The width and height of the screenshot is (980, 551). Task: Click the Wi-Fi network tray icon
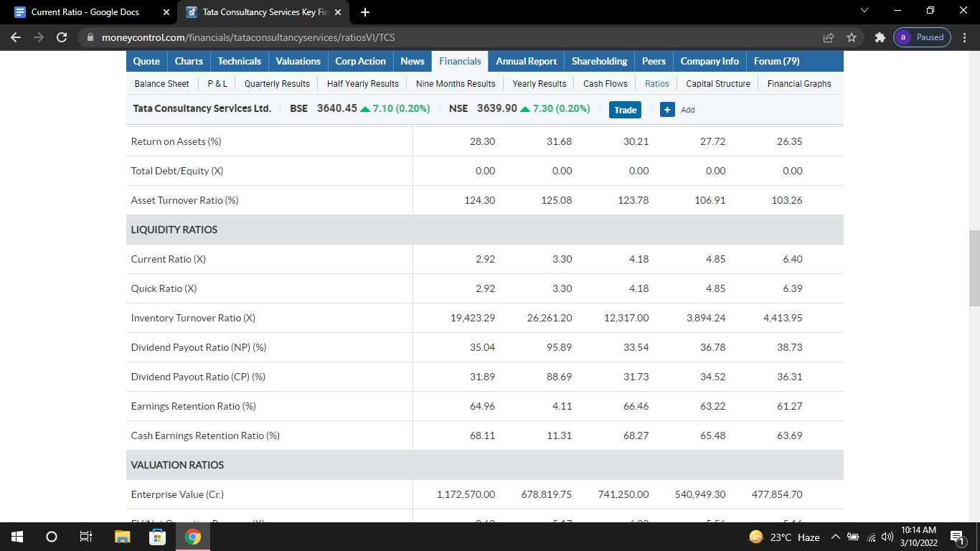tap(871, 537)
